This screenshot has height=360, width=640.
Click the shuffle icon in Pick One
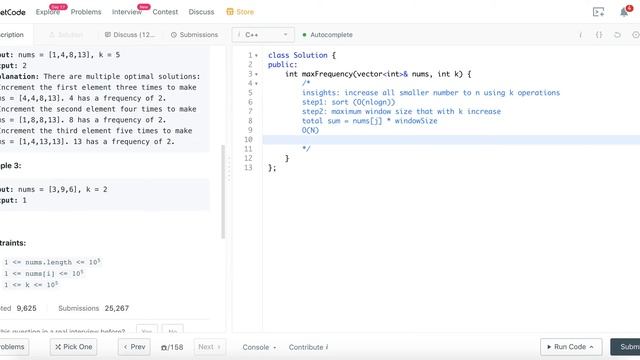tap(58, 347)
